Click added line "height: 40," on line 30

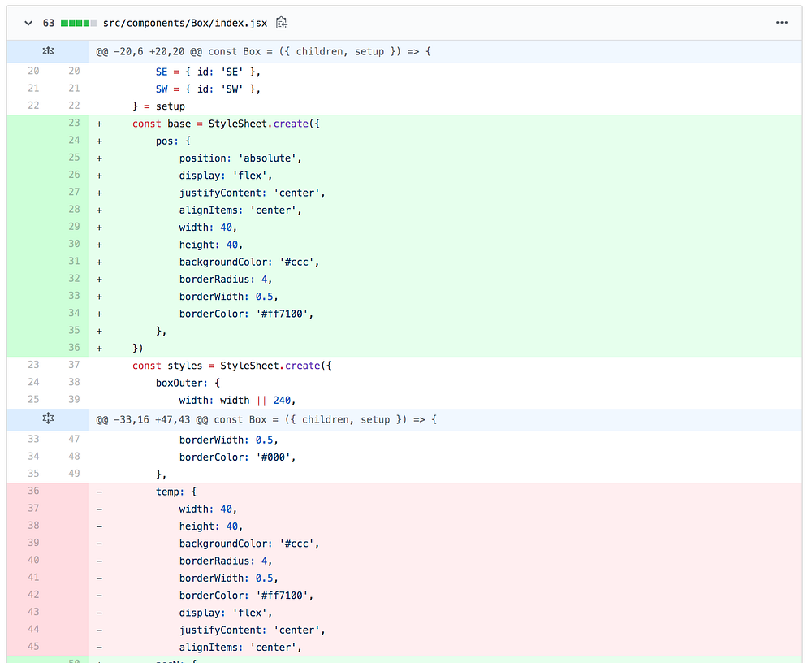tap(211, 245)
